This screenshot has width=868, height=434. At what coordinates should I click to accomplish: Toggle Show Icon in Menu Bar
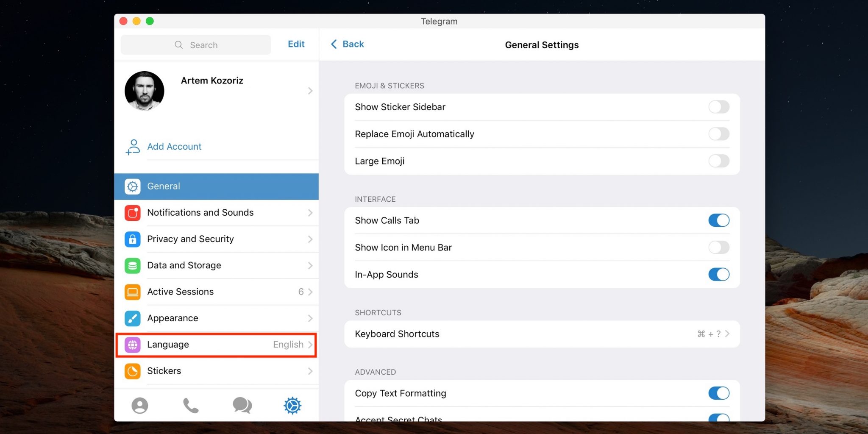[718, 248]
